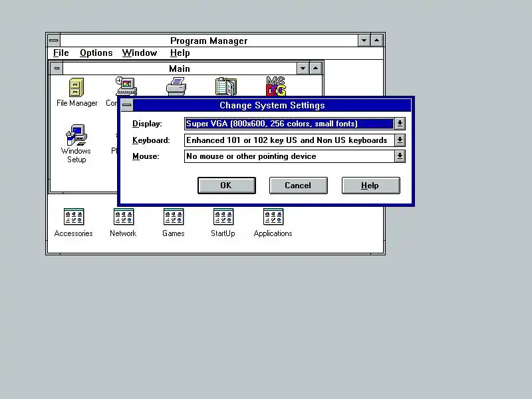Open the MS-DOS Prompt icon
This screenshot has height=399, width=532.
(276, 86)
